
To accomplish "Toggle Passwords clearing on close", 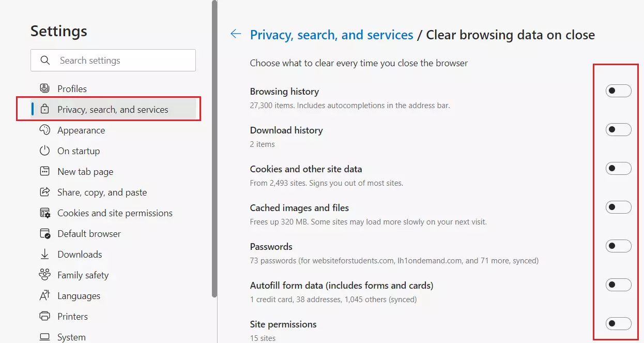I will pyautogui.click(x=618, y=246).
